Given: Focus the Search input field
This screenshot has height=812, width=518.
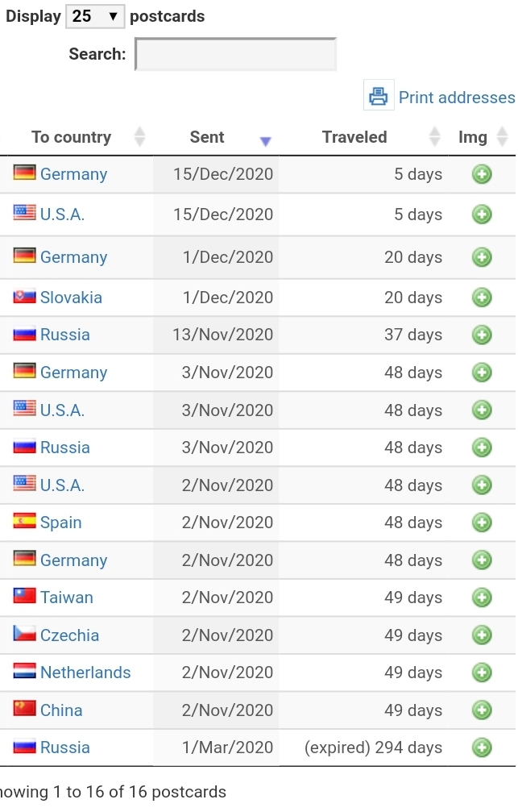Looking at the screenshot, I should 235,54.
